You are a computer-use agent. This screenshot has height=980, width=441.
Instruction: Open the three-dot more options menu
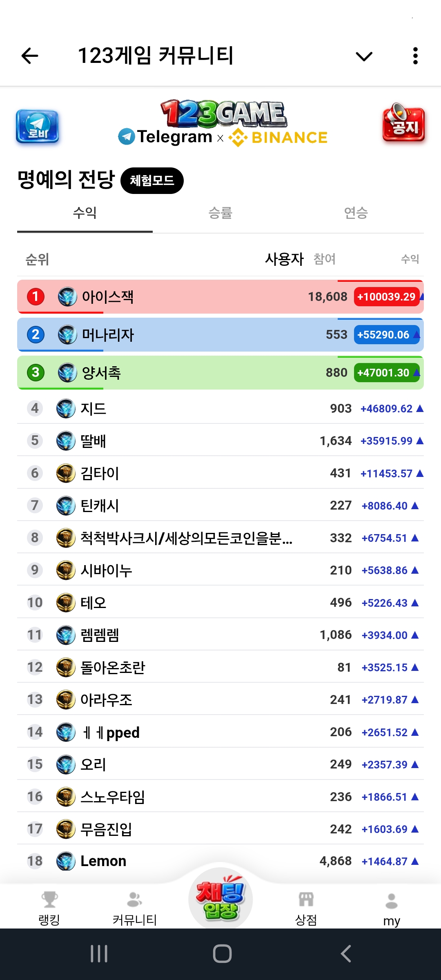[415, 56]
